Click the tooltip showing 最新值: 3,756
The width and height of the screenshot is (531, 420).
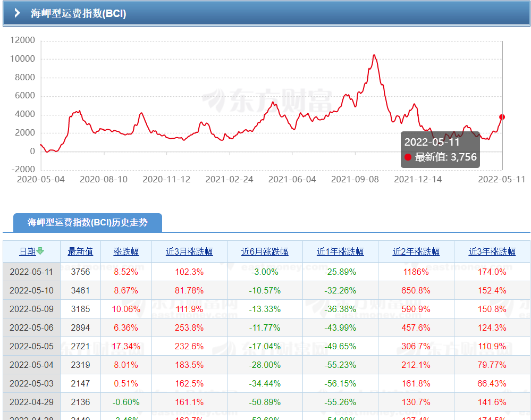click(440, 149)
